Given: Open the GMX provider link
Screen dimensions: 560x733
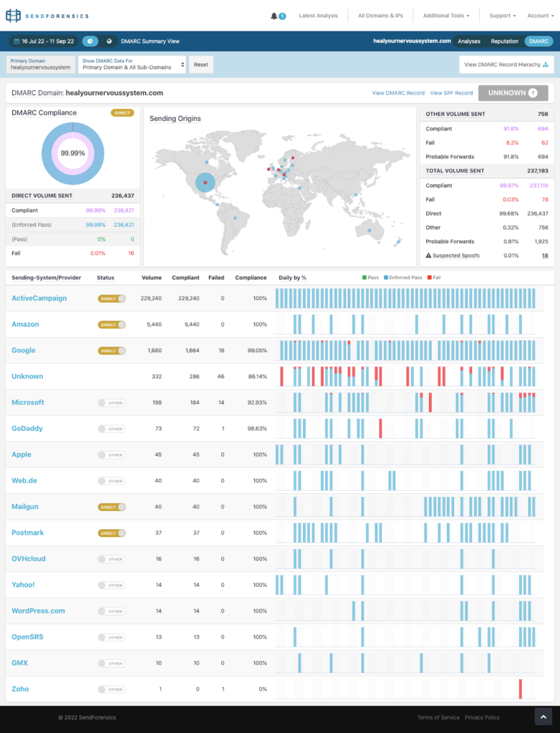Looking at the screenshot, I should coord(19,663).
